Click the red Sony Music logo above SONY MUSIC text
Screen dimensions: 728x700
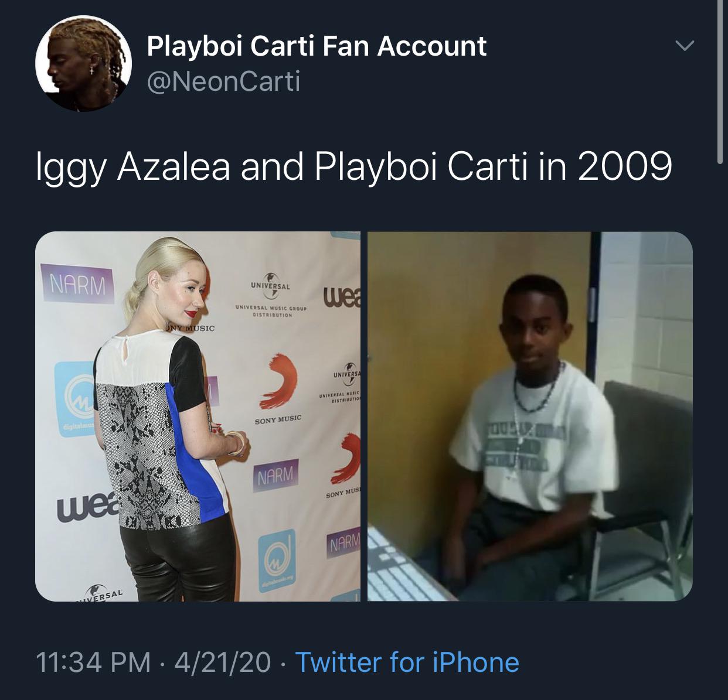[278, 382]
